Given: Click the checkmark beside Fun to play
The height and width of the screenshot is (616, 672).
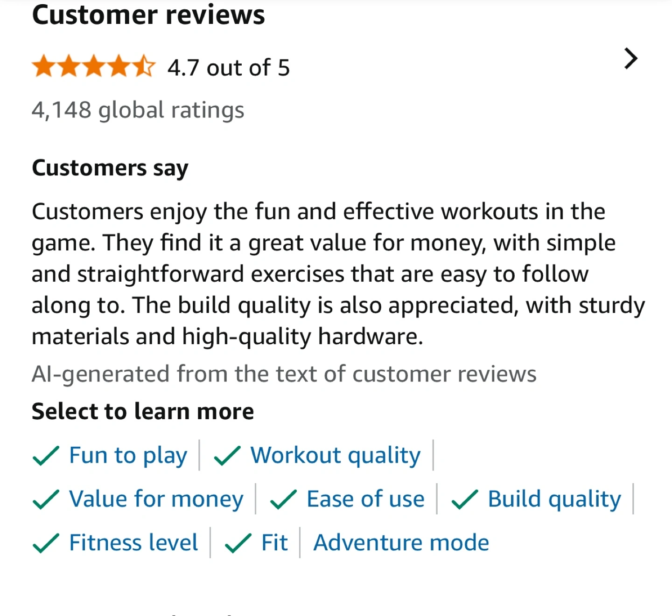Looking at the screenshot, I should (46, 456).
